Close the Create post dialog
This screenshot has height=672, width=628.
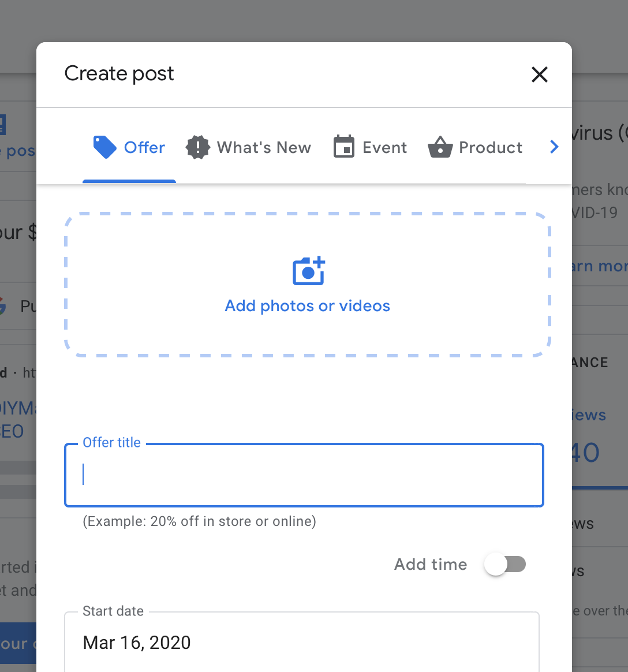pyautogui.click(x=540, y=74)
